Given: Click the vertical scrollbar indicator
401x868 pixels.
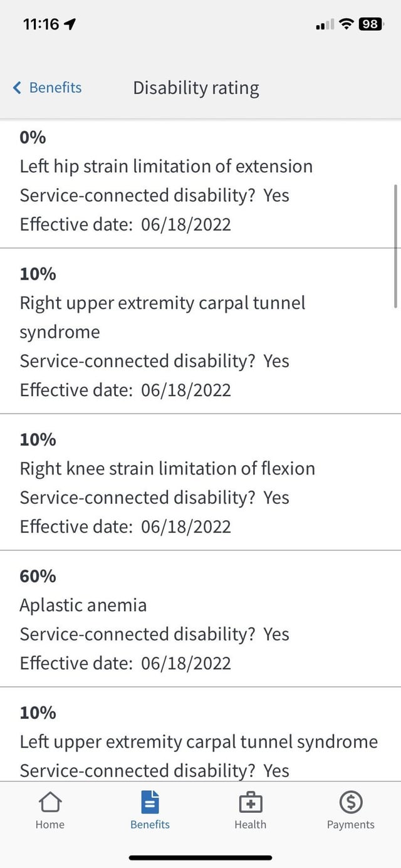Looking at the screenshot, I should click(395, 246).
